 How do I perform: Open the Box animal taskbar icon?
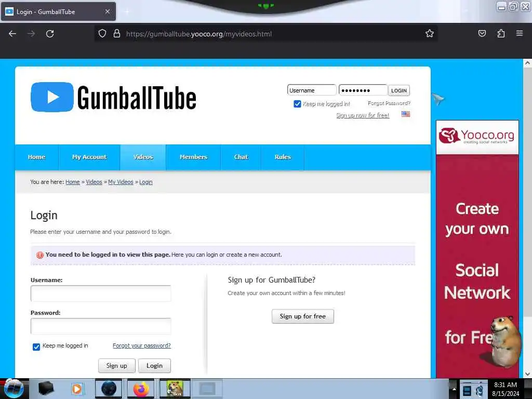[x=175, y=389]
